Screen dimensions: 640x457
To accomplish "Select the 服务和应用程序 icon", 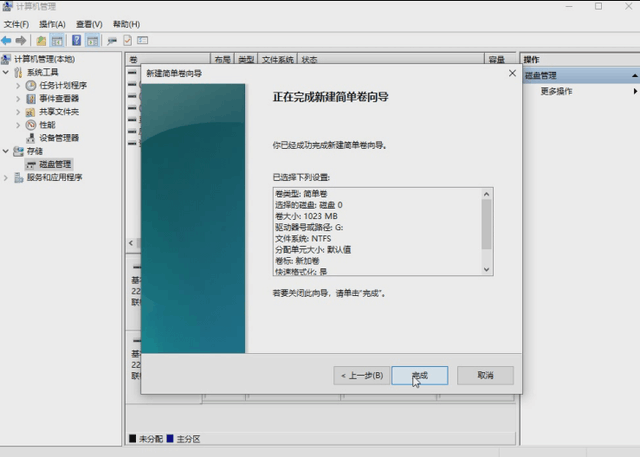I will pos(18,177).
